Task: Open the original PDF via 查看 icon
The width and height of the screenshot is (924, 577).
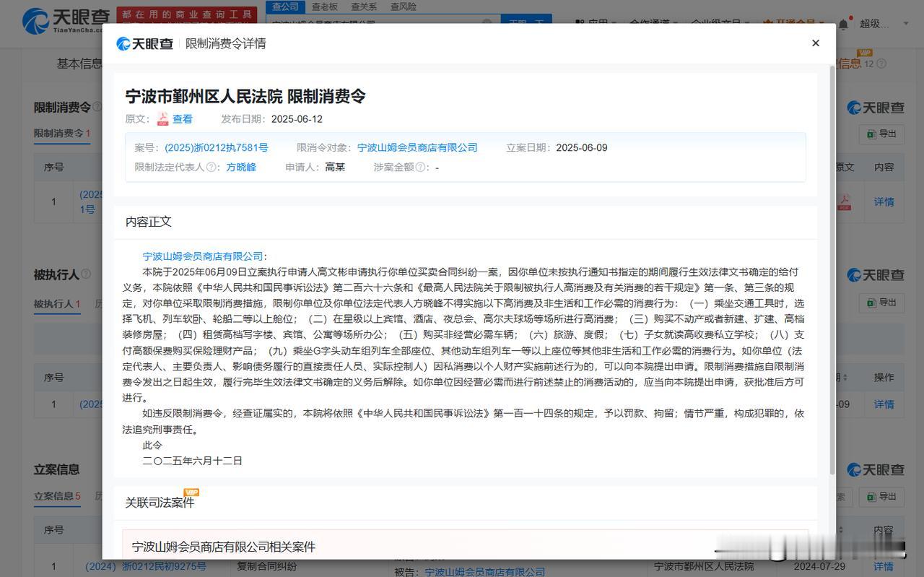Action: (162, 119)
